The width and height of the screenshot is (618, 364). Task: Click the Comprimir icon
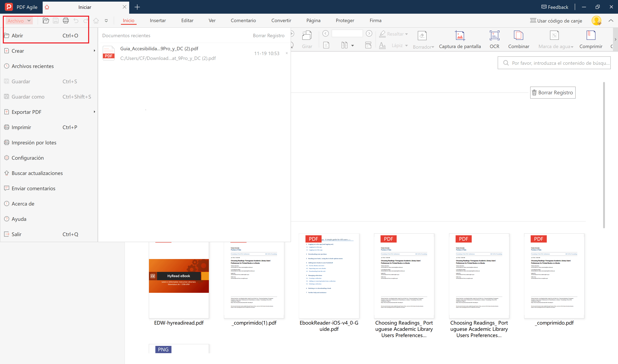tap(590, 36)
